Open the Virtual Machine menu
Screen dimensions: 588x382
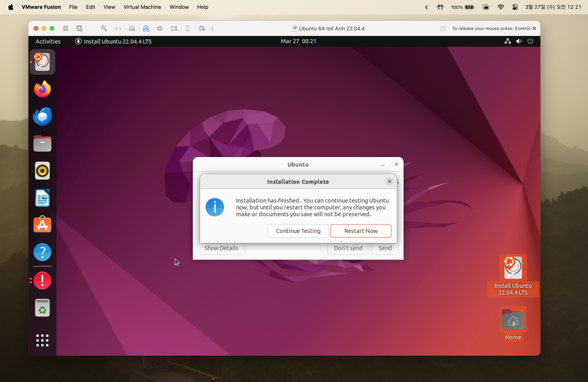[142, 7]
